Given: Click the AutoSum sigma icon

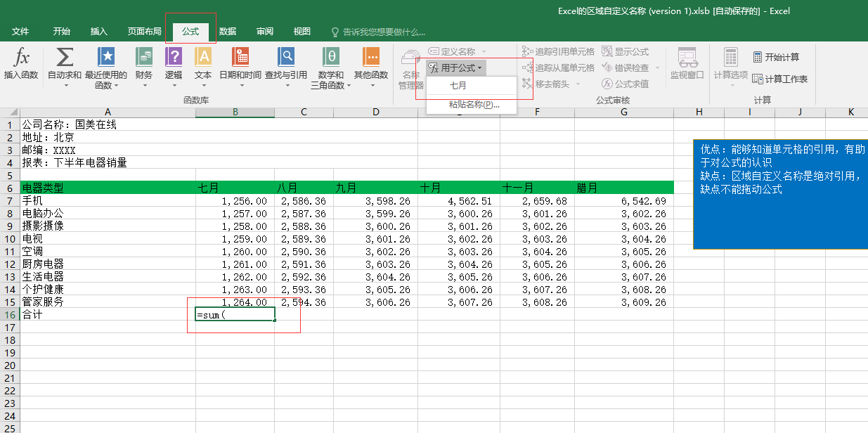Looking at the screenshot, I should coord(65,58).
